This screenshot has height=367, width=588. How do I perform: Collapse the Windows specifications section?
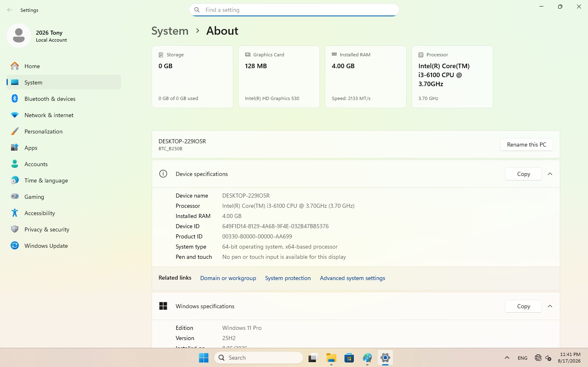[550, 306]
